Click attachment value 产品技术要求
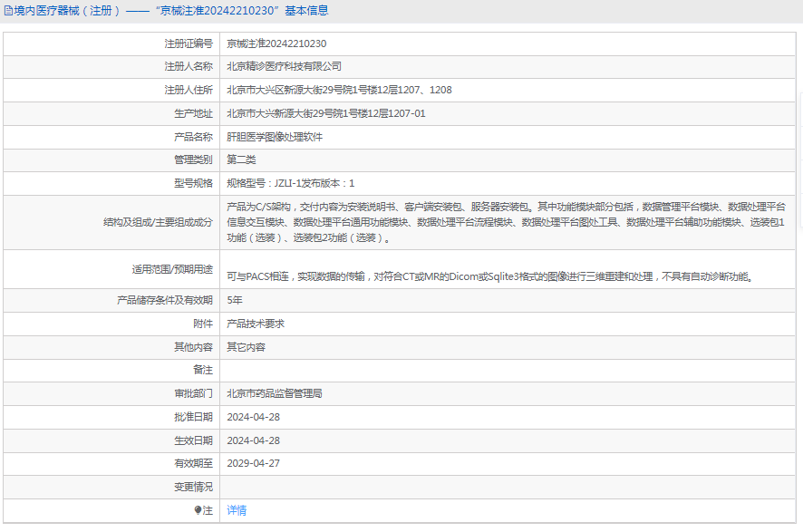The width and height of the screenshot is (803, 532). [x=256, y=324]
